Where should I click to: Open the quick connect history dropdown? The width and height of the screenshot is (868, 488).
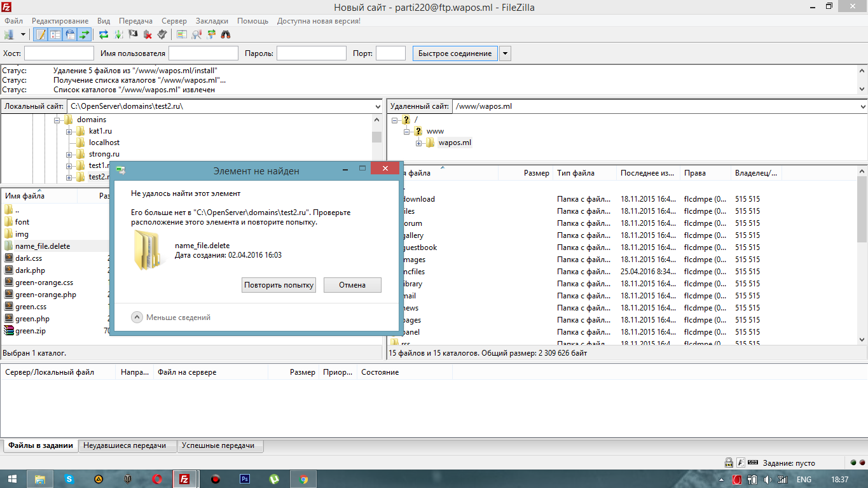[506, 53]
